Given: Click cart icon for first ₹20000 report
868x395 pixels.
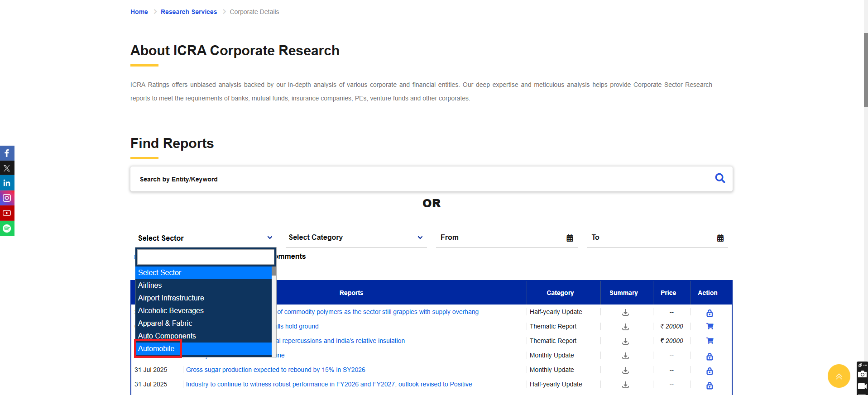Looking at the screenshot, I should (710, 326).
